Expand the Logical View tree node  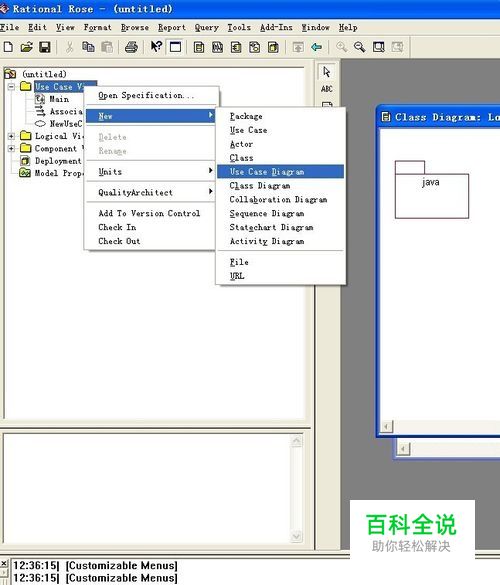[x=12, y=137]
